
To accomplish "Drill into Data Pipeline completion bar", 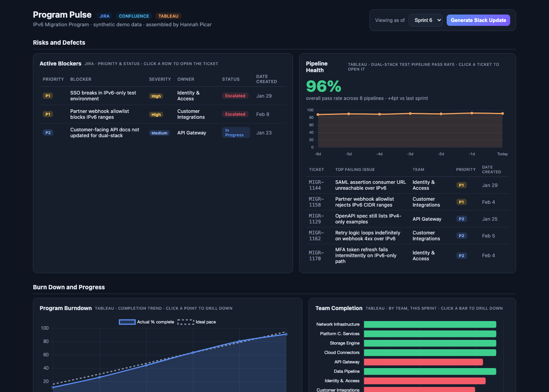I will tap(430, 371).
